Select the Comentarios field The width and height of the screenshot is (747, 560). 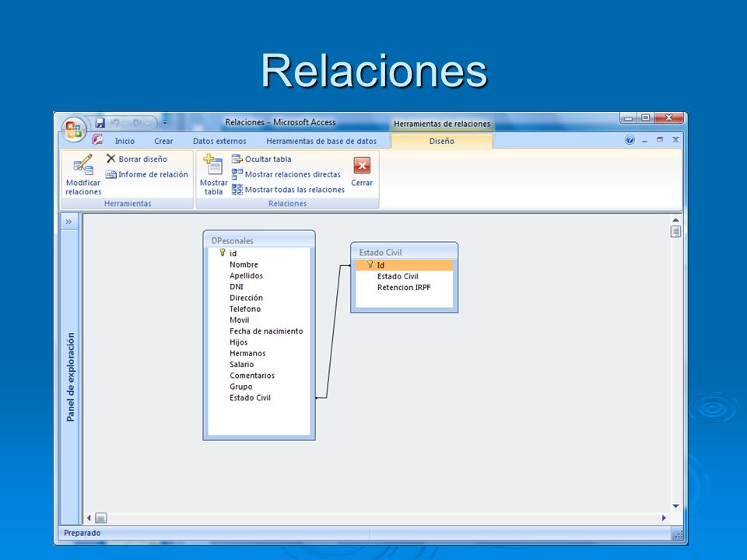coord(260,376)
